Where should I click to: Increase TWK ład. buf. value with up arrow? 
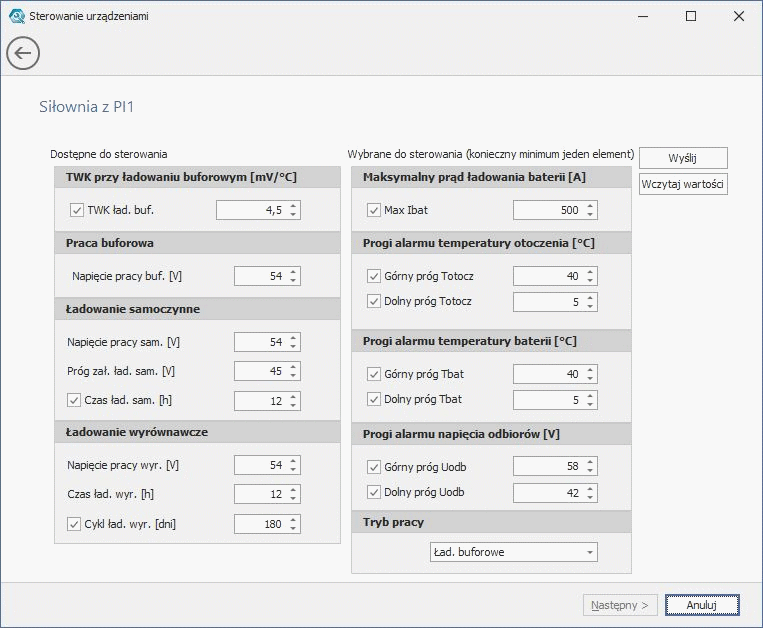293,206
